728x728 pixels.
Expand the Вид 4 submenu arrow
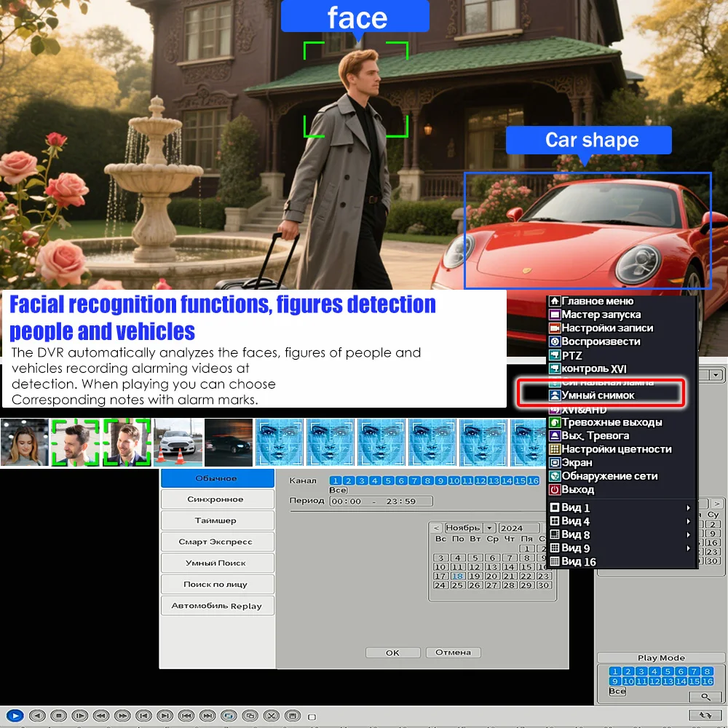(x=688, y=521)
